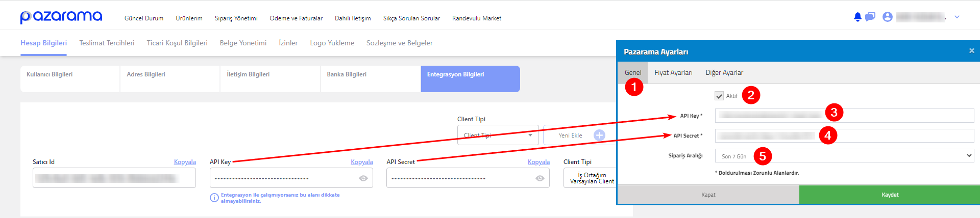Image resolution: width=980 pixels, height=218 pixels.
Task: Show the API Secret using eye icon
Action: click(540, 178)
